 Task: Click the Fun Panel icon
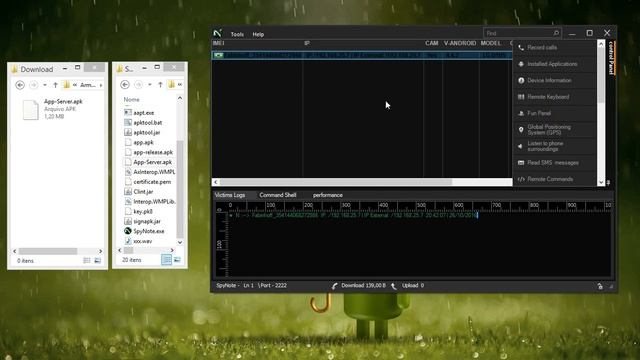[521, 113]
